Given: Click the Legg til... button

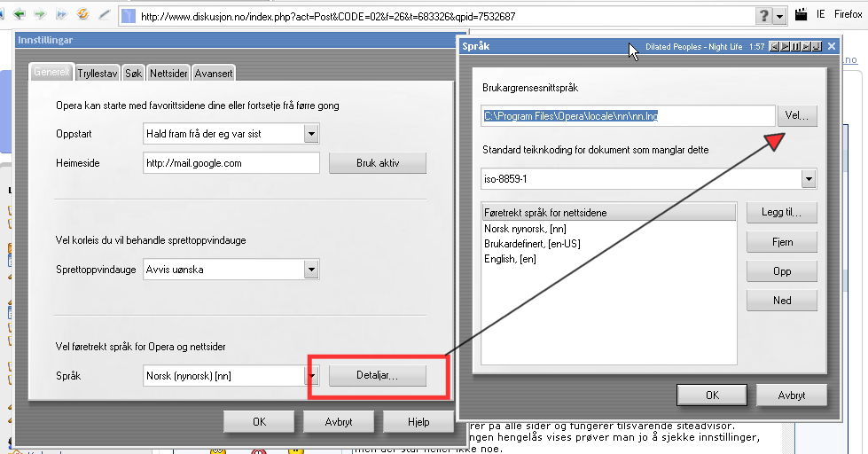Looking at the screenshot, I should coord(782,213).
